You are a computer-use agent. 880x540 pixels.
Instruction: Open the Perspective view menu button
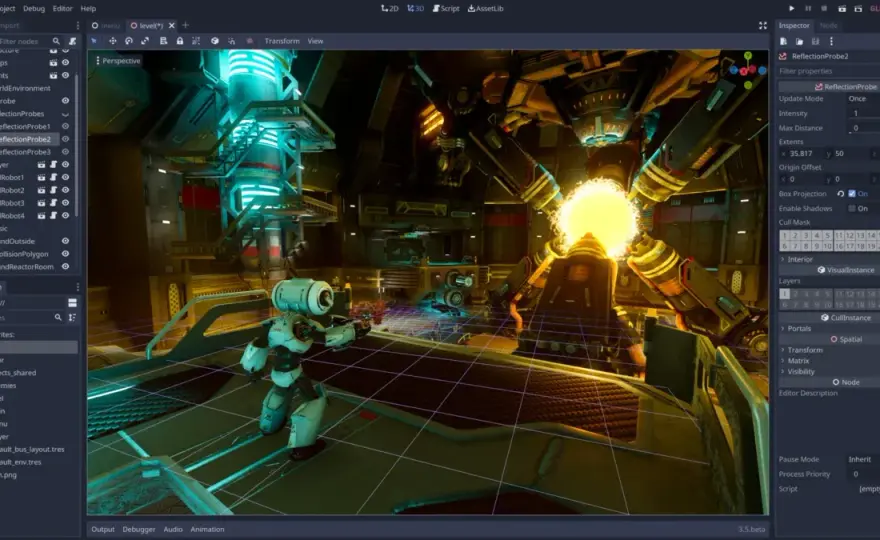click(x=118, y=61)
